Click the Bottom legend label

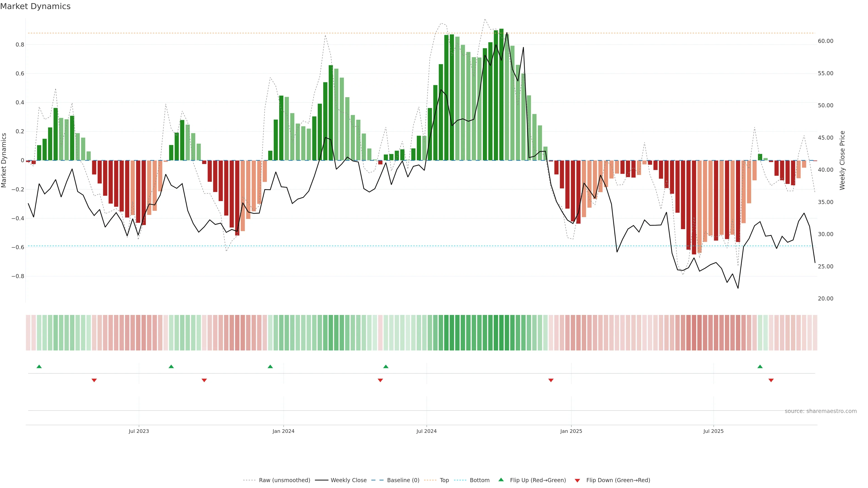coord(479,480)
